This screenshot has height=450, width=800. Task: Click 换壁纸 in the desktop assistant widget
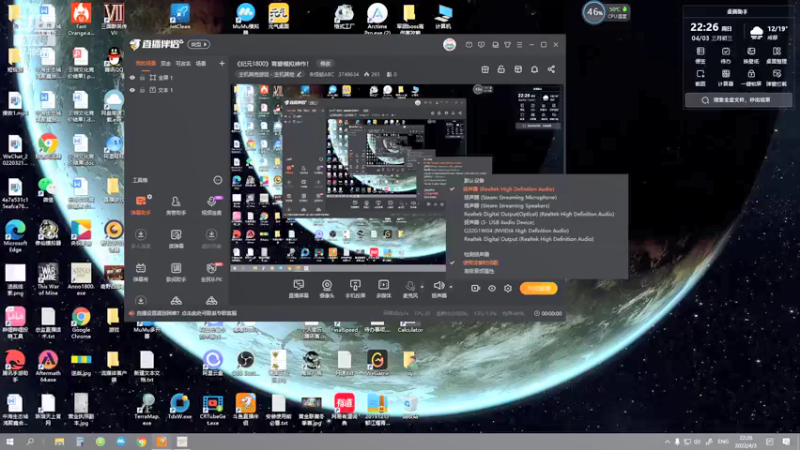coord(751,55)
